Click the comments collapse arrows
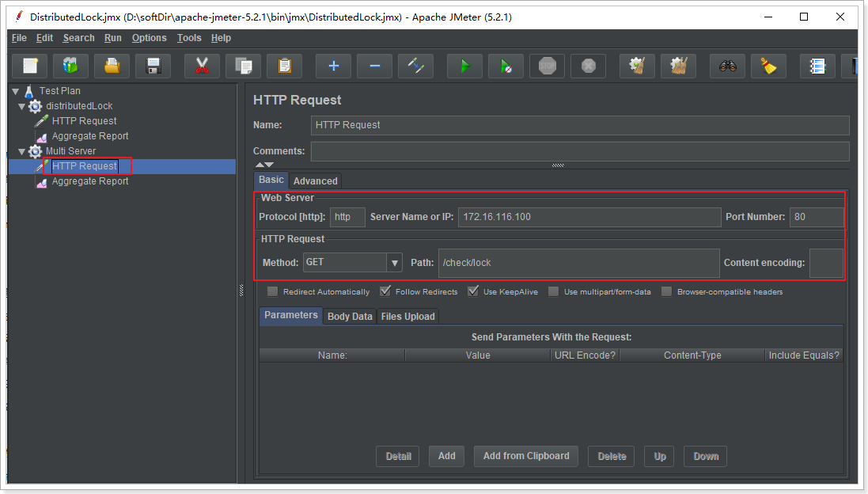Viewport: 868px width, 494px height. click(264, 165)
